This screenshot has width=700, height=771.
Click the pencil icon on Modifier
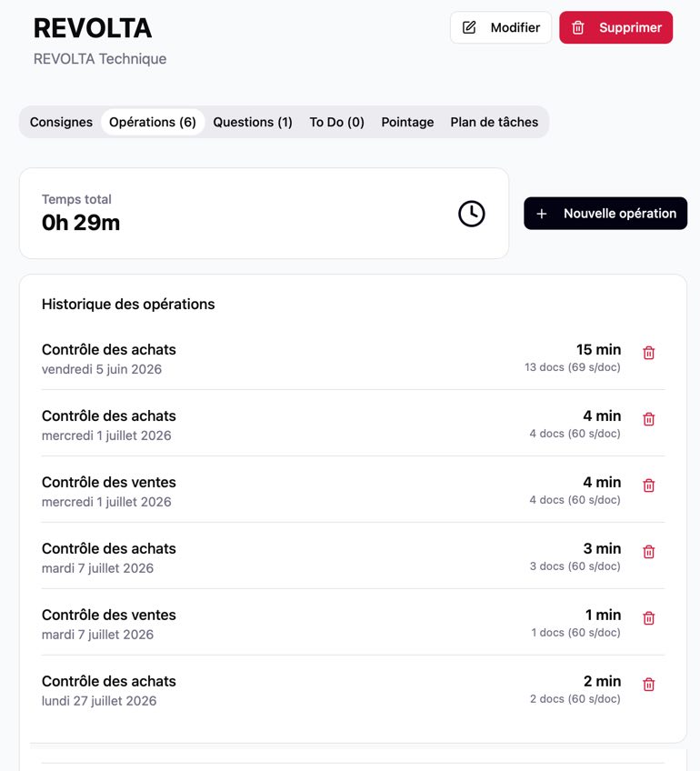click(469, 27)
